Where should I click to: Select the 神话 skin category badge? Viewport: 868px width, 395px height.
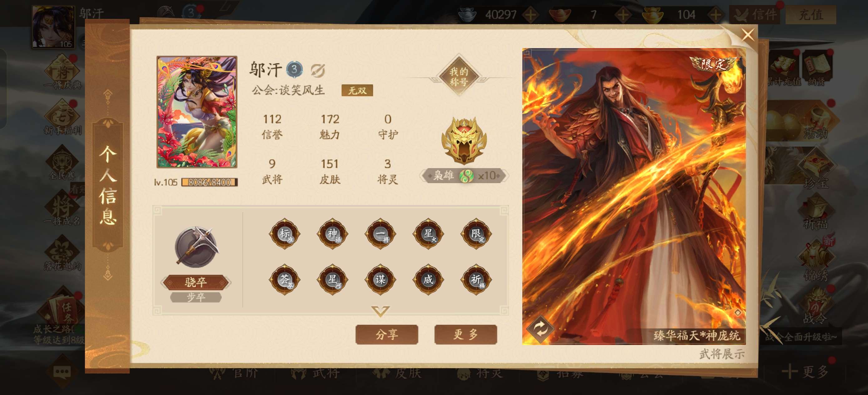tap(333, 234)
